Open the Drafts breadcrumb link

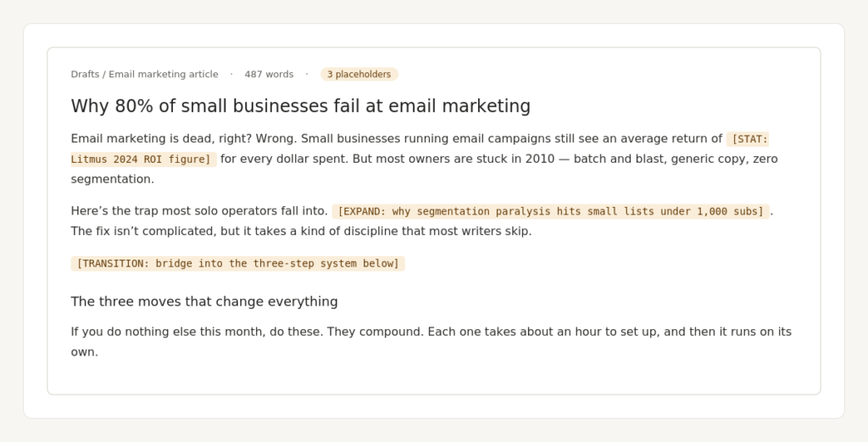[x=85, y=74]
